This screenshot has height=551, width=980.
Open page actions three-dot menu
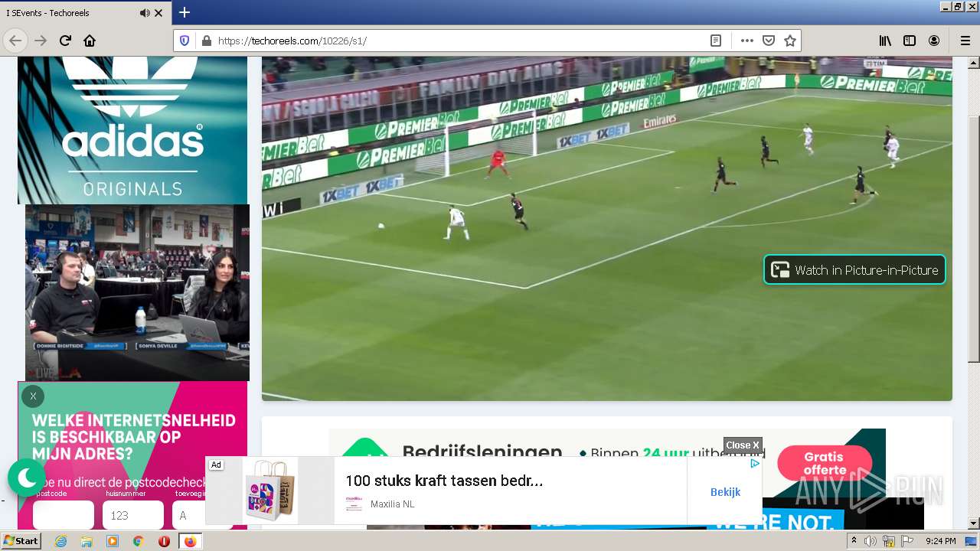[746, 41]
